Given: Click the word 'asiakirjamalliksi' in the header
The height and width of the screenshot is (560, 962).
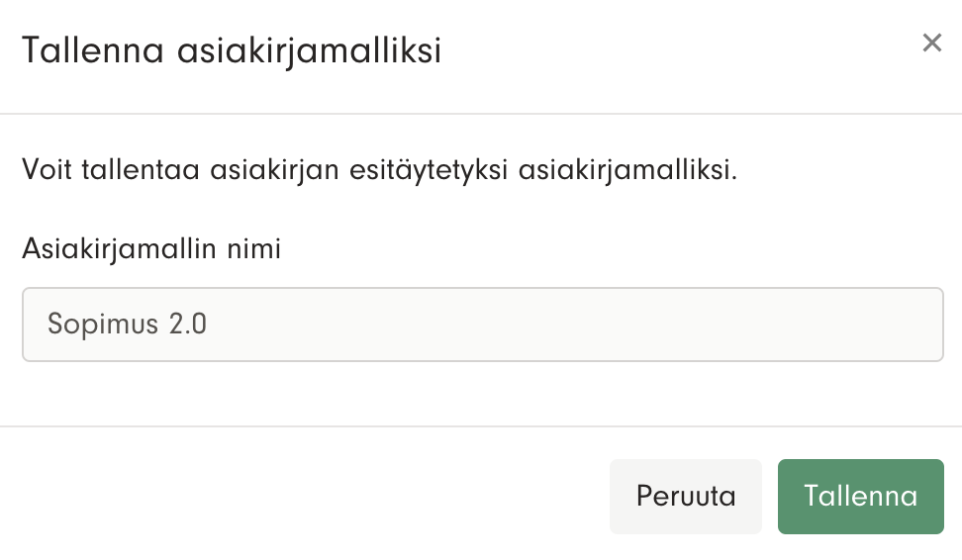Looking at the screenshot, I should click(309, 49).
